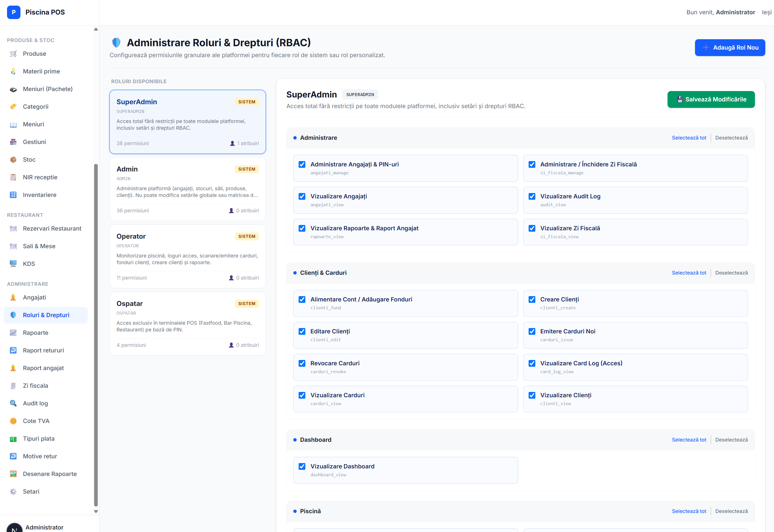Uncheck Alimentare Cont / Adăugare Fonduri
The height and width of the screenshot is (532, 774).
[302, 300]
